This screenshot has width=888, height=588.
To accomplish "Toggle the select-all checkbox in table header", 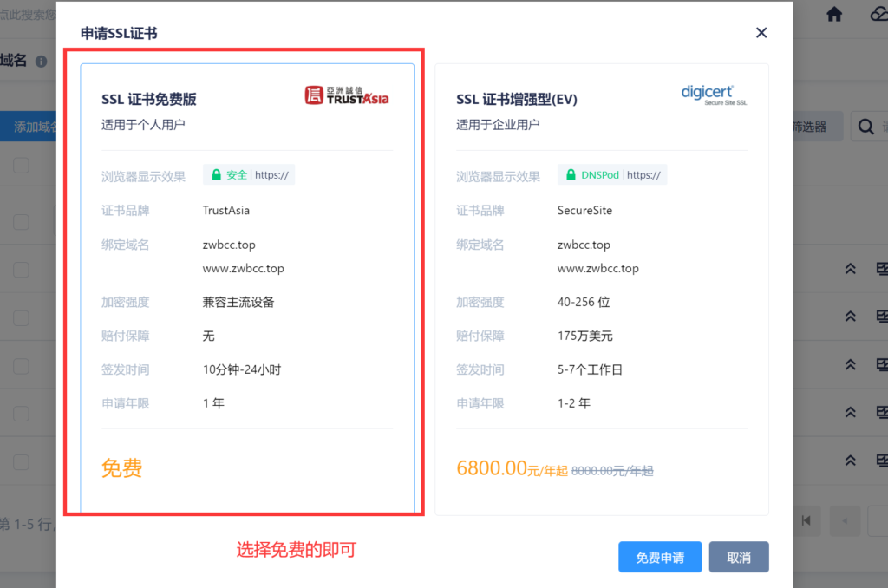I will point(21,166).
